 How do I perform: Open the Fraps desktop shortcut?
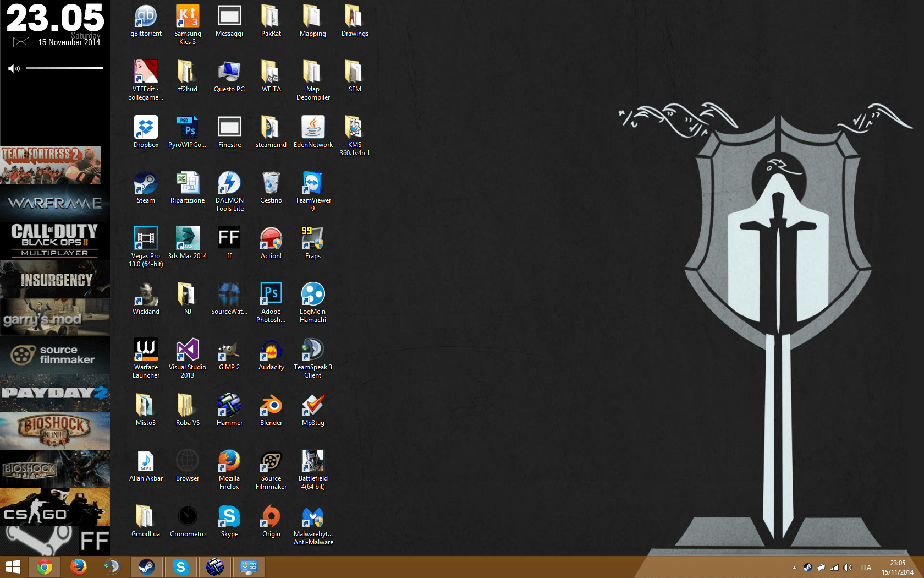pos(313,239)
